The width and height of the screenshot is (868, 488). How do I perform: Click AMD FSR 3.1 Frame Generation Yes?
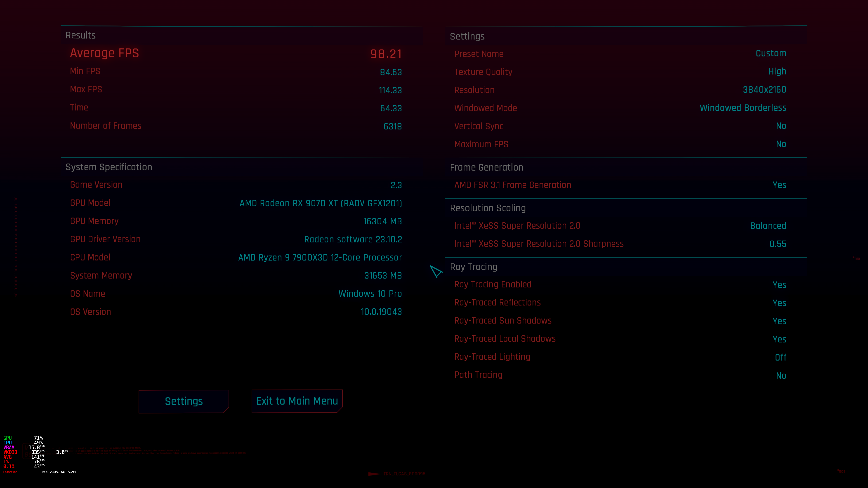point(779,185)
